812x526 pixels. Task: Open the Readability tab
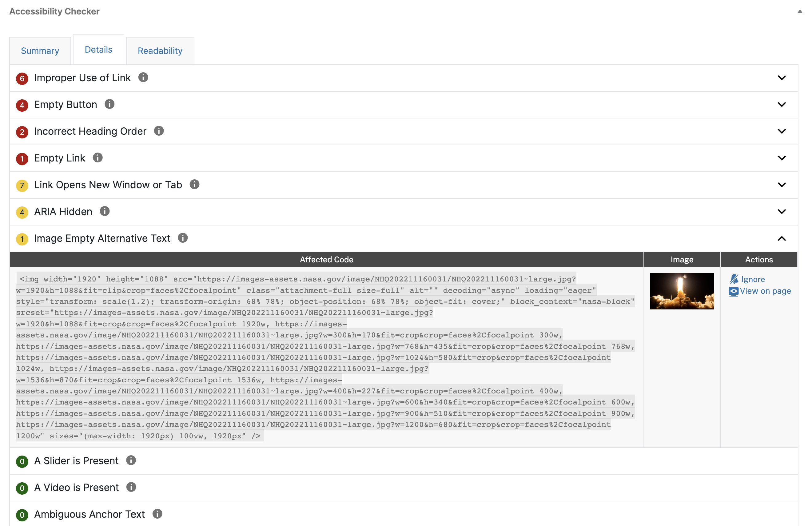(x=160, y=51)
